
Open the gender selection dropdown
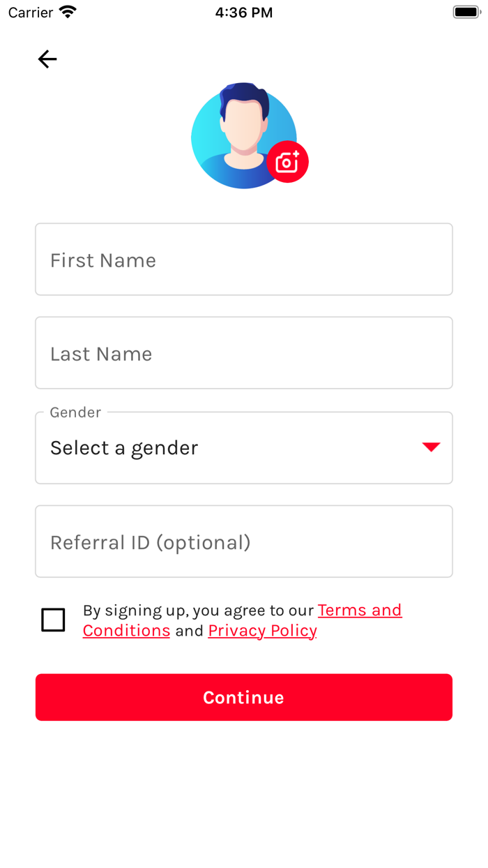pos(244,447)
